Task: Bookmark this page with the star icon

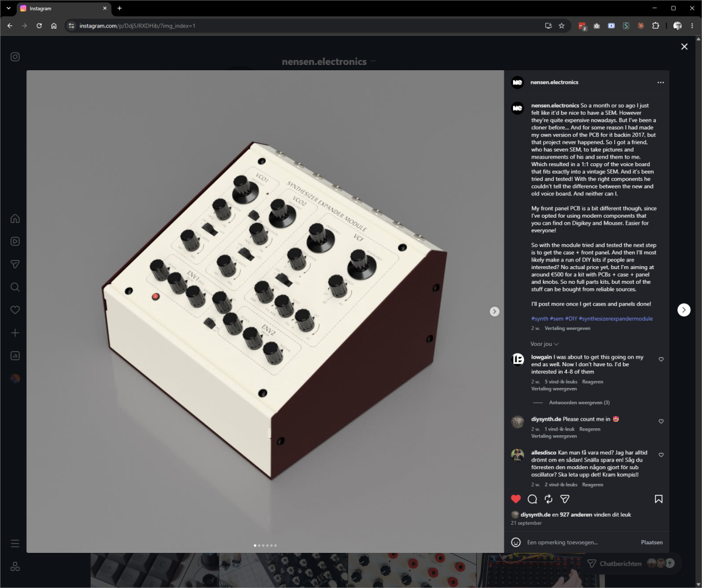Action: (562, 26)
